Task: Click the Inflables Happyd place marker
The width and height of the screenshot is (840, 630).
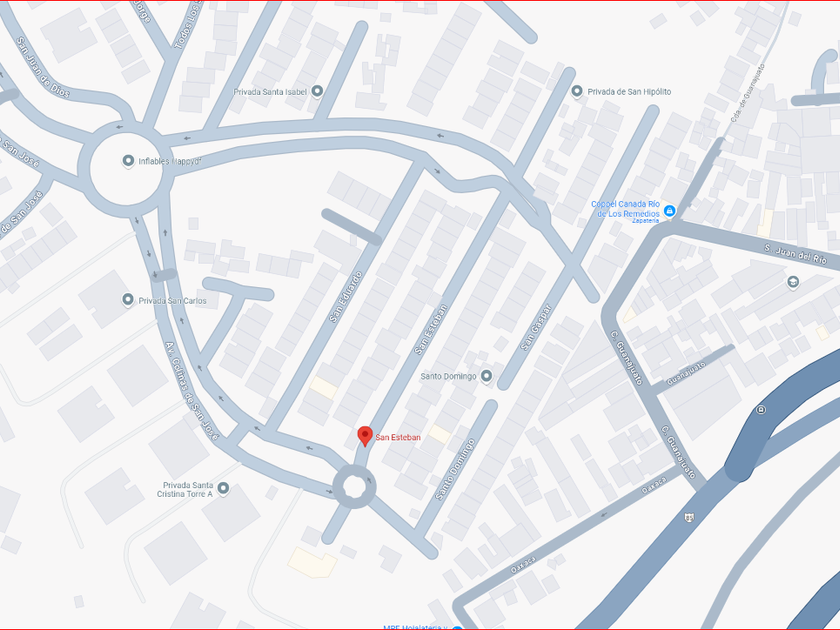Action: (128, 161)
